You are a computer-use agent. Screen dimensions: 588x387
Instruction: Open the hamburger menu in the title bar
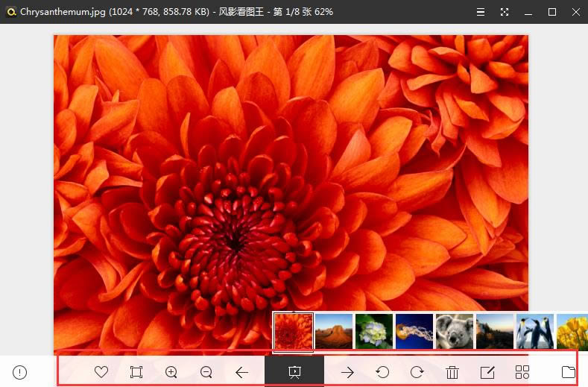(x=481, y=12)
